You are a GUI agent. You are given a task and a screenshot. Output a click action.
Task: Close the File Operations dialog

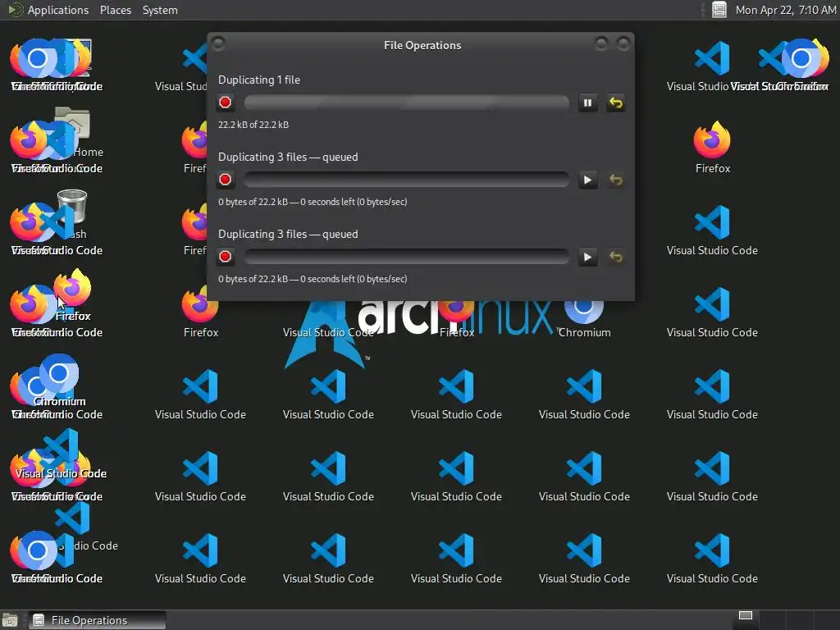pyautogui.click(x=623, y=43)
